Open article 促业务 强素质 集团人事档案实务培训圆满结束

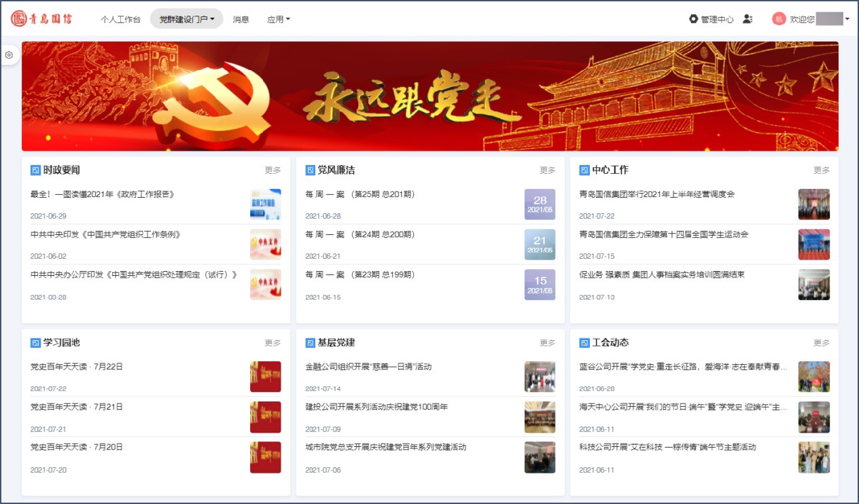661,274
